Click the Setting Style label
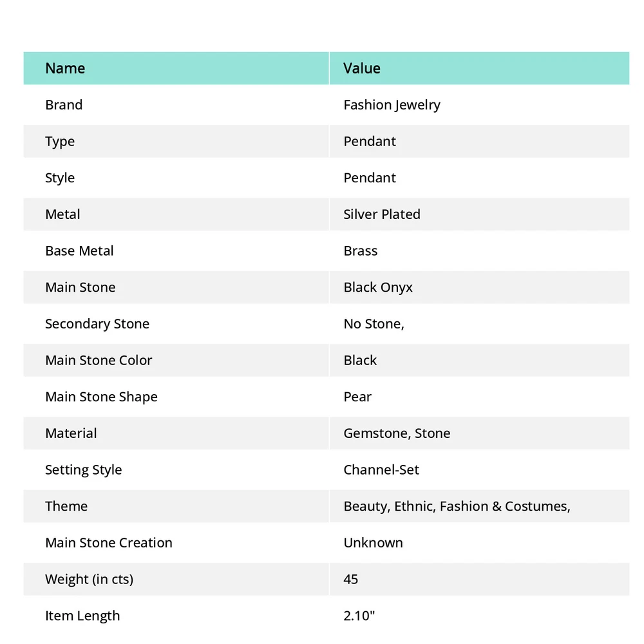The width and height of the screenshot is (644, 644). pos(83,470)
